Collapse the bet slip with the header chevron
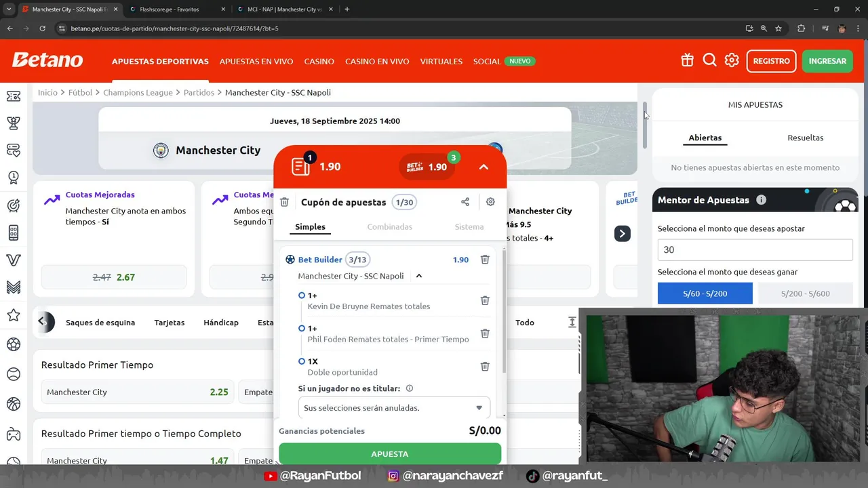Viewport: 868px width, 488px height. click(484, 167)
